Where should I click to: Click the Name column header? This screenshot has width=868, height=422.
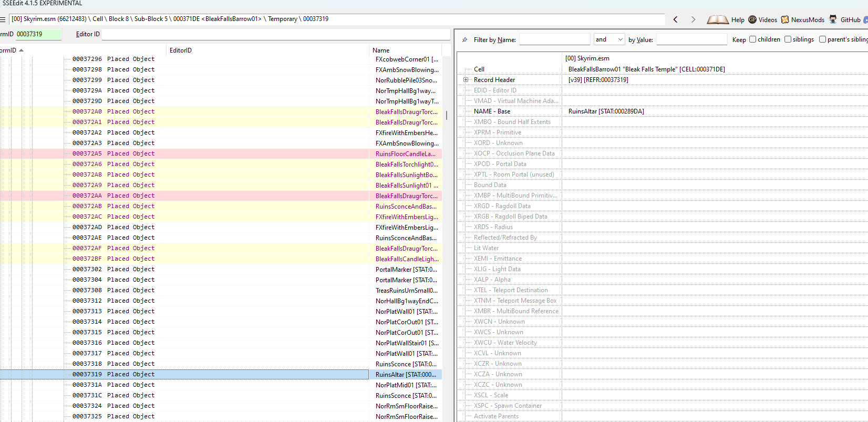pyautogui.click(x=405, y=50)
